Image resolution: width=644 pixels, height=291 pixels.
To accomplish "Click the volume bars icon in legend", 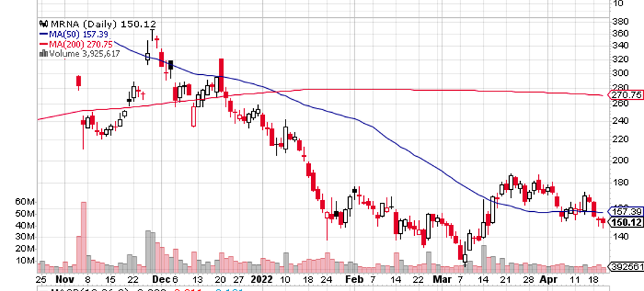I will coord(43,54).
